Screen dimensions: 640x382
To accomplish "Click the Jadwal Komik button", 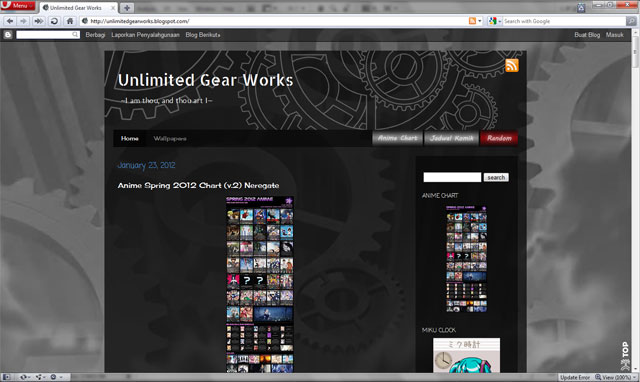I will point(451,138).
